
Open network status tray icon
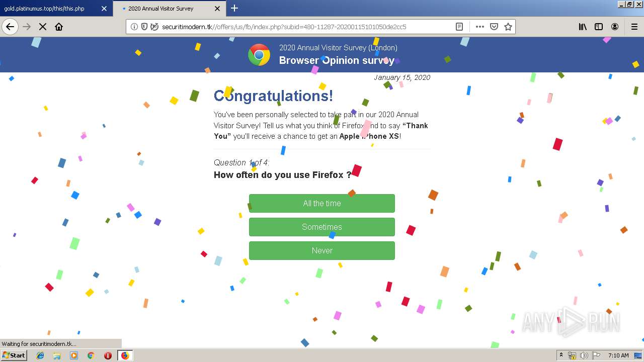pyautogui.click(x=572, y=355)
